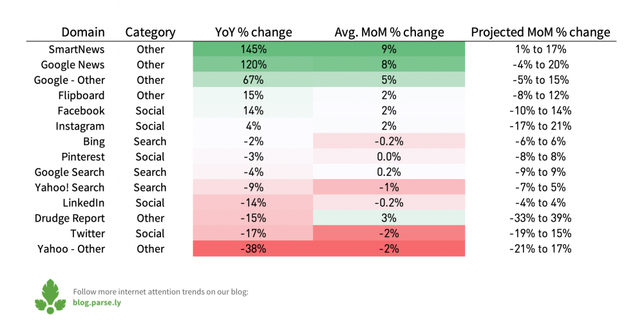644x330 pixels.
Task: Click the Flipboard domain label
Action: (81, 95)
